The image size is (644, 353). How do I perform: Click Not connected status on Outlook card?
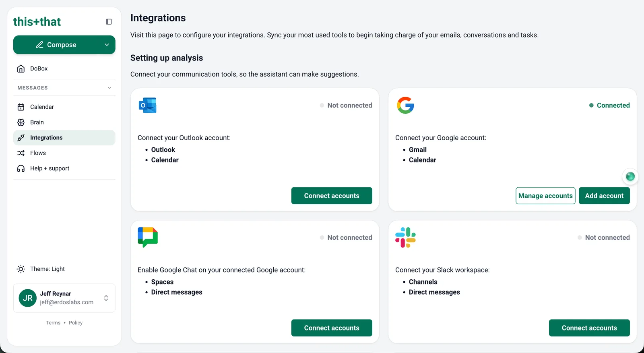pyautogui.click(x=346, y=105)
